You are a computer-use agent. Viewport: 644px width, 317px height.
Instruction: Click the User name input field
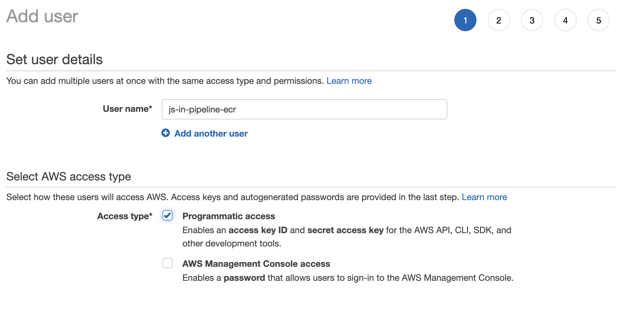pyautogui.click(x=304, y=109)
